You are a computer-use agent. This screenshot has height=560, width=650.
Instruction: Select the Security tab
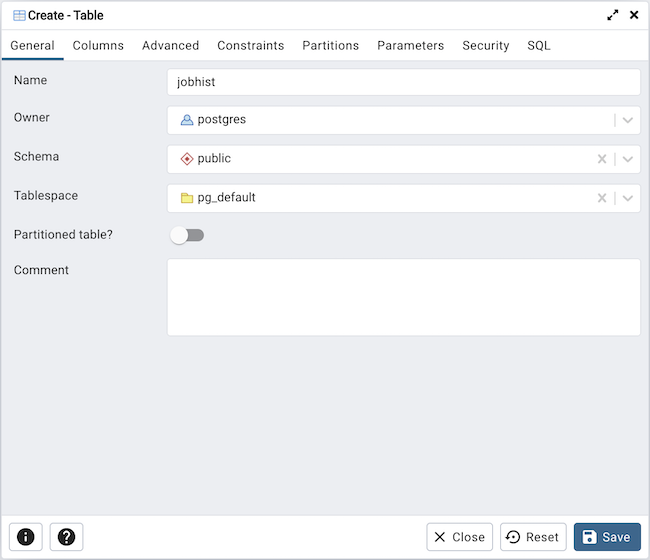point(485,45)
